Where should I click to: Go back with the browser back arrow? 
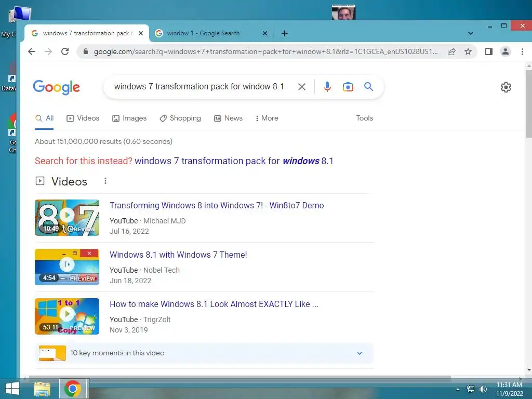coord(32,51)
